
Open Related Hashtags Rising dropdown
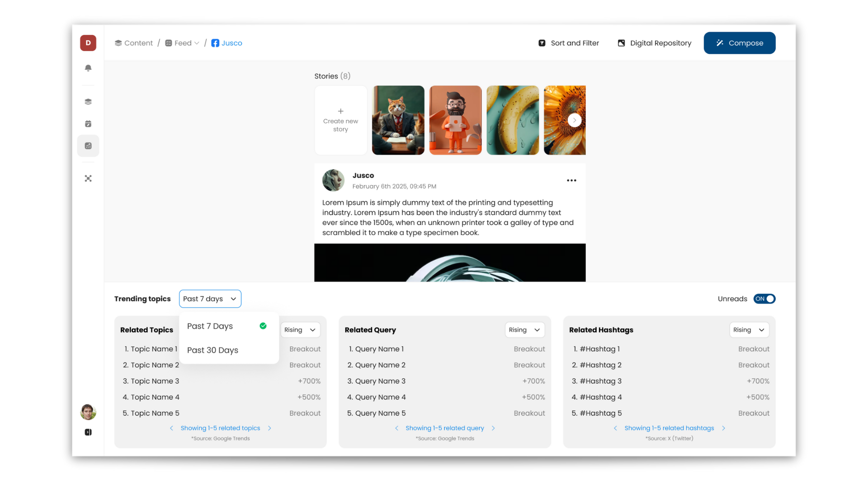coord(749,330)
